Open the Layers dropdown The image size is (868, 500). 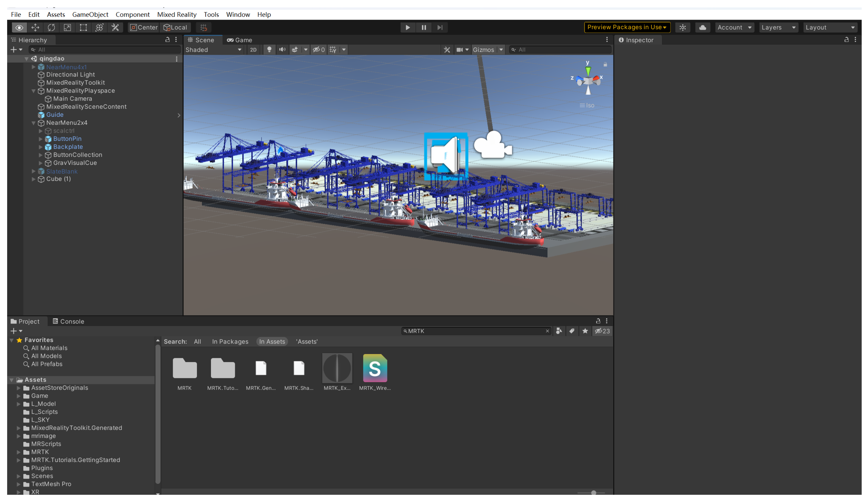point(778,27)
